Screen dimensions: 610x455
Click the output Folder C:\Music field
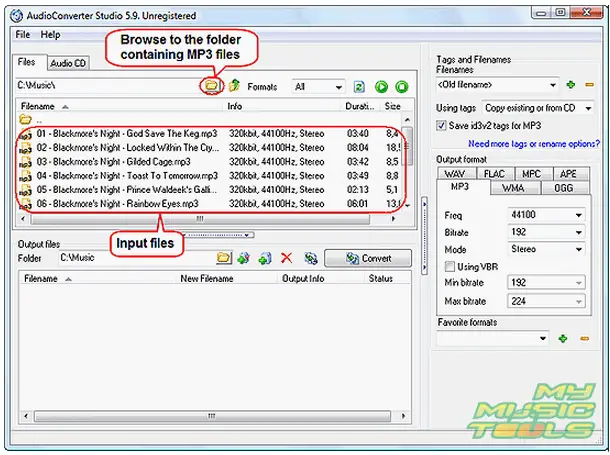(136, 257)
